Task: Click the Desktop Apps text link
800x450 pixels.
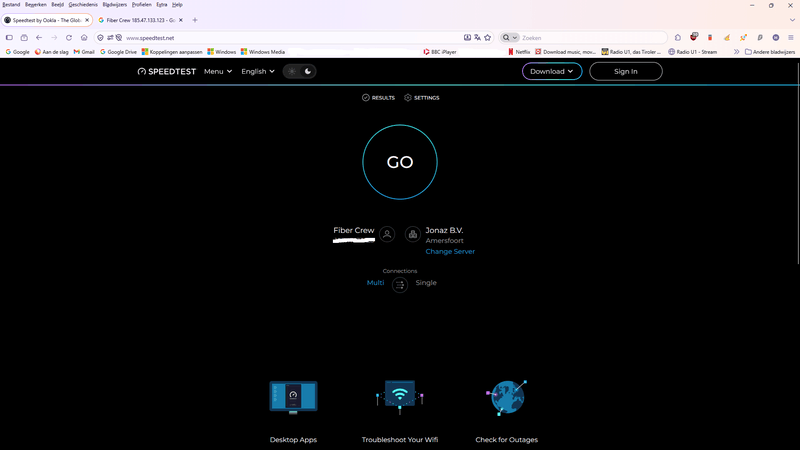Action: point(293,440)
